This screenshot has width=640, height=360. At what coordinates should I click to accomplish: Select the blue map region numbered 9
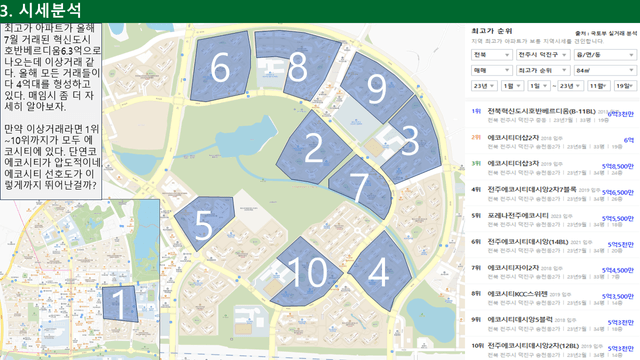[x=376, y=88]
